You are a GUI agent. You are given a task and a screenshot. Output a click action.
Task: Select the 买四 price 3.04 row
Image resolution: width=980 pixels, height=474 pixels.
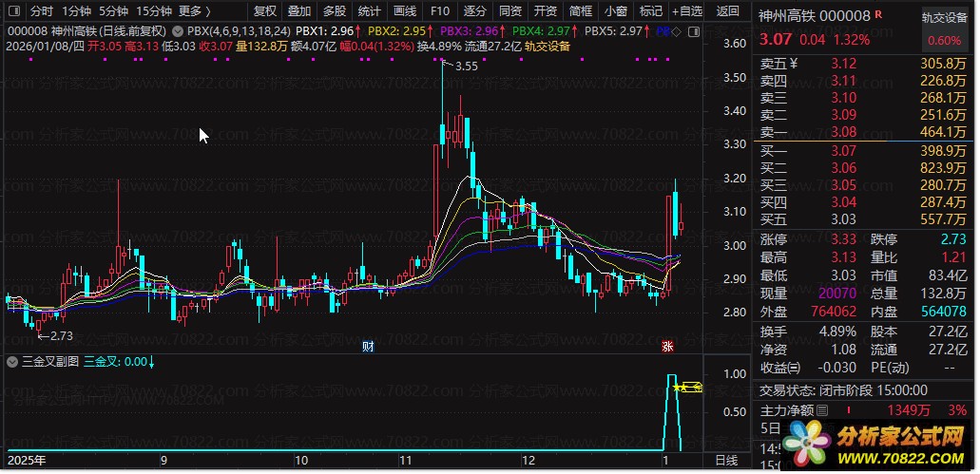tap(864, 202)
